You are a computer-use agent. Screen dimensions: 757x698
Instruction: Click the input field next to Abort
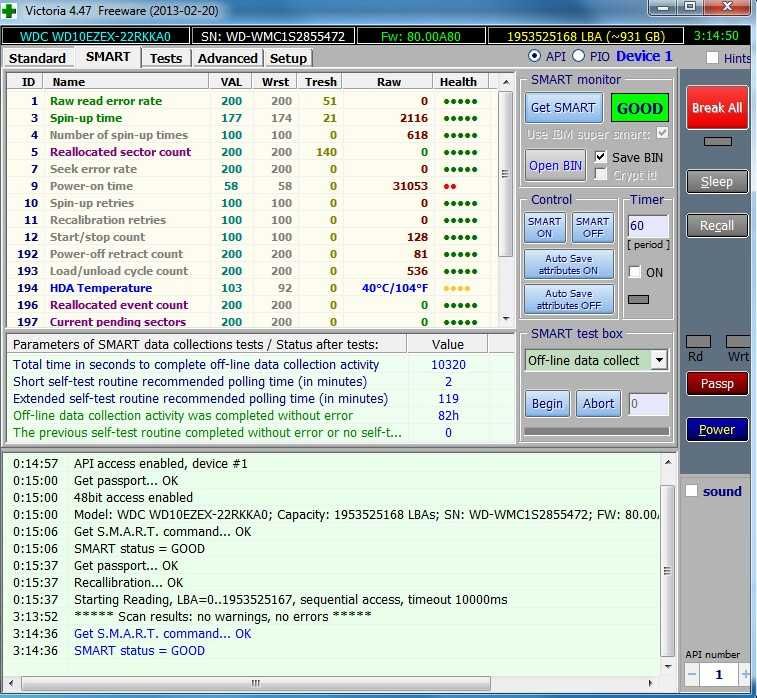coord(648,404)
